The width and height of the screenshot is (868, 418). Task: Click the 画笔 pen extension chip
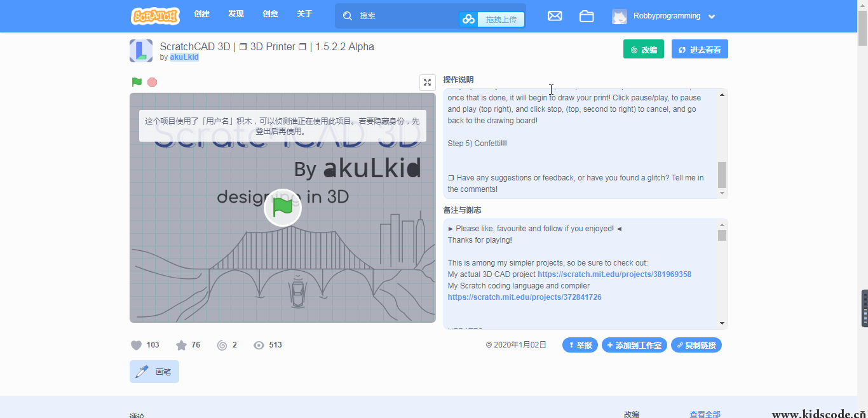(x=154, y=372)
